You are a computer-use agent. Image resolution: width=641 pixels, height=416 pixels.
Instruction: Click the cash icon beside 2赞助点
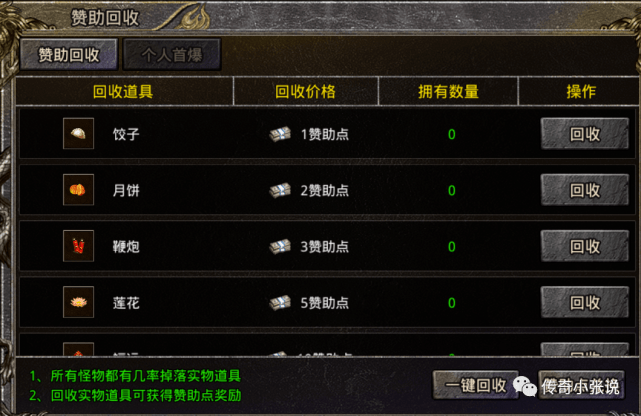click(x=280, y=190)
